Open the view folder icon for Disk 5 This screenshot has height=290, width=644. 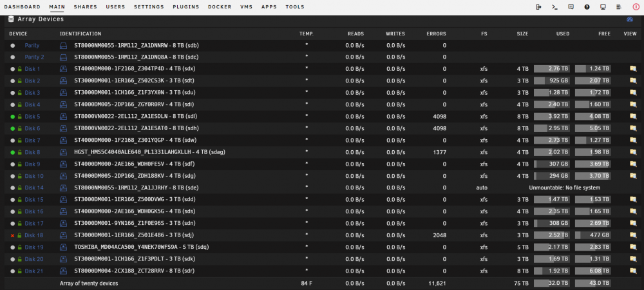point(633,117)
